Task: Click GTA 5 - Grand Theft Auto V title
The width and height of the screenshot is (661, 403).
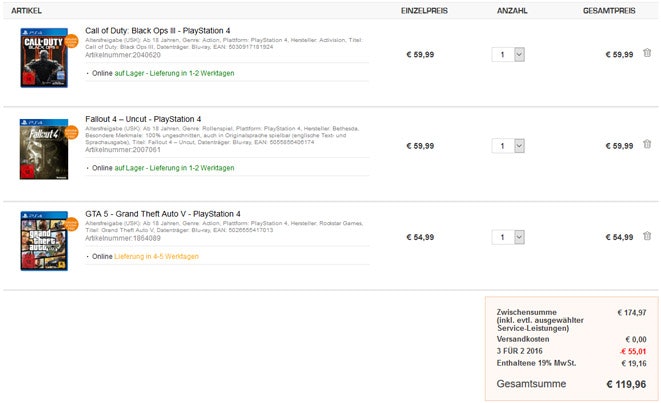Action: [162, 213]
